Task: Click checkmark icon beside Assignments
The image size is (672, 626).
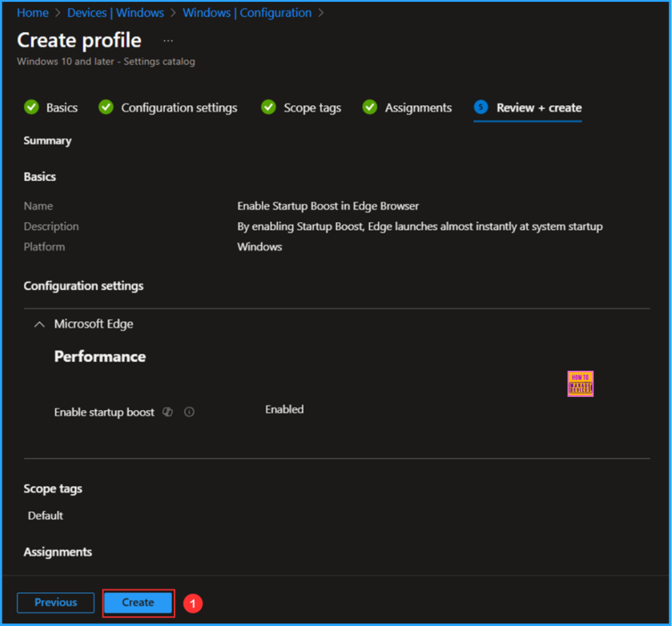Action: pos(369,107)
